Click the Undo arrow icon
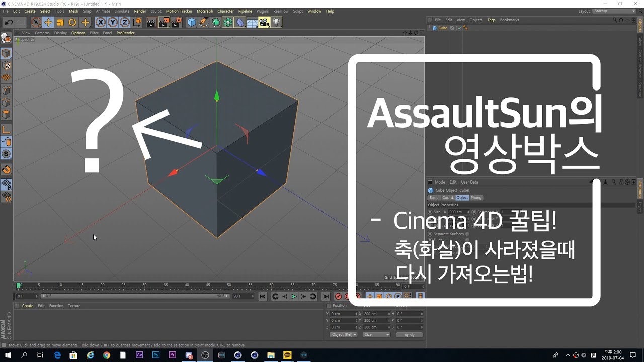 pyautogui.click(x=9, y=22)
